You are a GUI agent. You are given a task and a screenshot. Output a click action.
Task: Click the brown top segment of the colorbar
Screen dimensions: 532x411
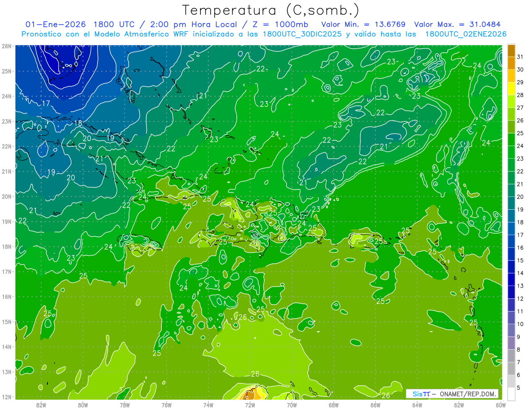[x=511, y=50]
